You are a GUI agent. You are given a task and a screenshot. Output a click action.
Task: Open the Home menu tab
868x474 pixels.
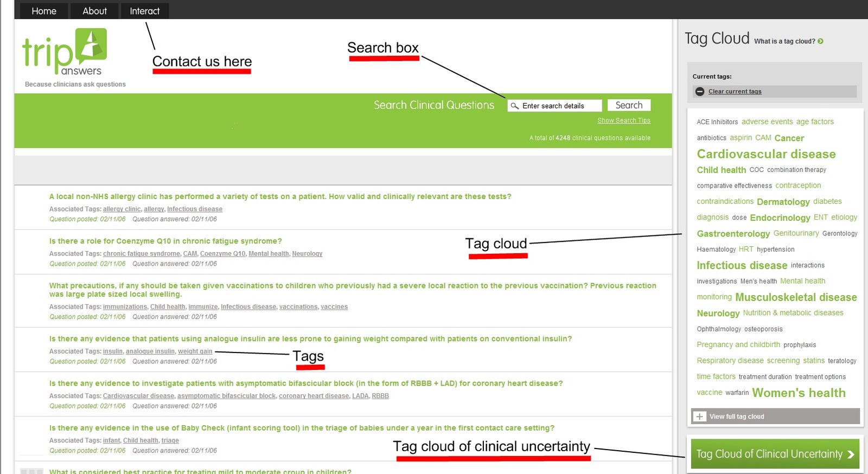click(44, 11)
